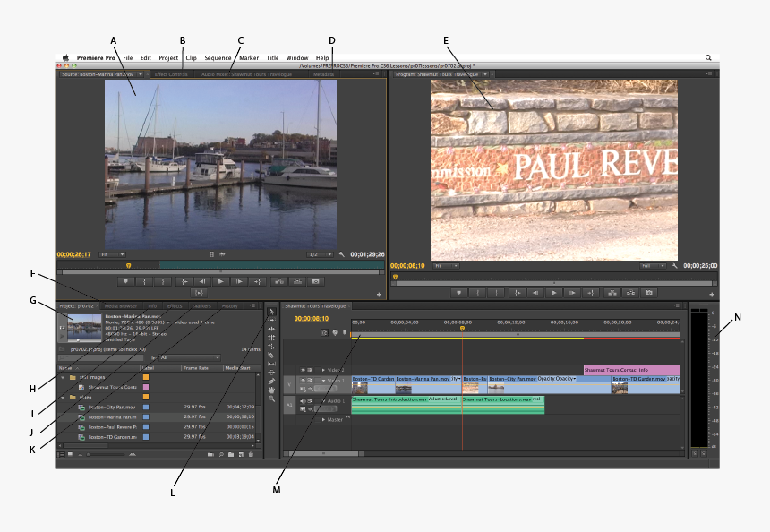Click the Export Frame camera icon in Source monitor
770x532 pixels.
coord(315,280)
